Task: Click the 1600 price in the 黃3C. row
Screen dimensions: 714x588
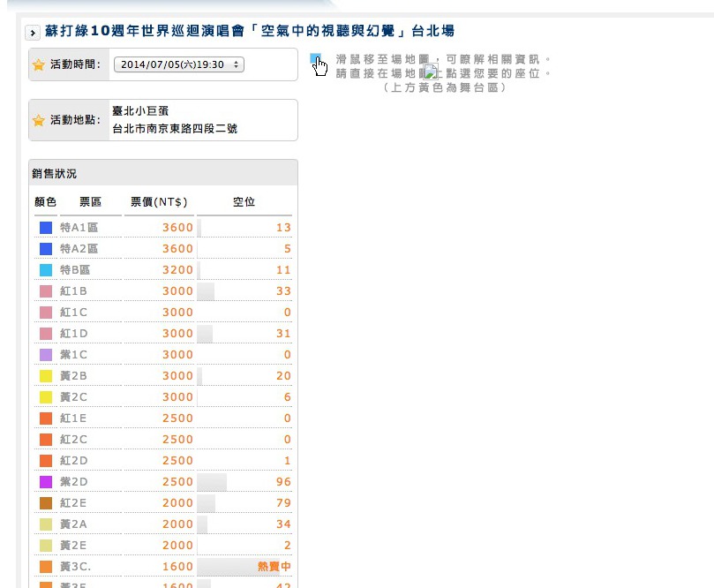Action: tap(178, 567)
